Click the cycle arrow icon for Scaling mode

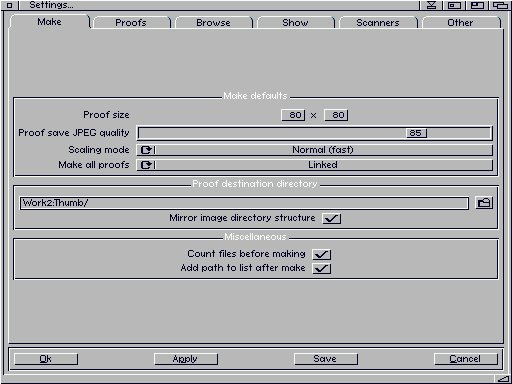[x=146, y=150]
